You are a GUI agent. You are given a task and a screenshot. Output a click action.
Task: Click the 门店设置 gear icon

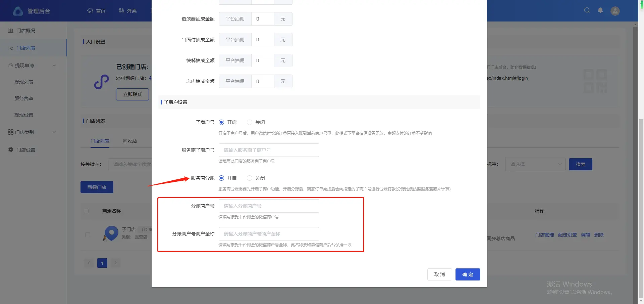(x=11, y=149)
